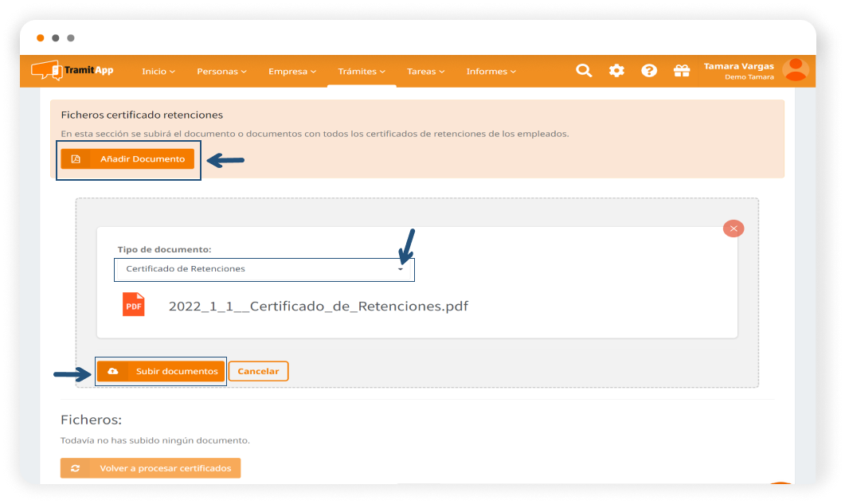Click the TramitApp logo
Viewport: 845px width, 504px height.
pyautogui.click(x=72, y=71)
